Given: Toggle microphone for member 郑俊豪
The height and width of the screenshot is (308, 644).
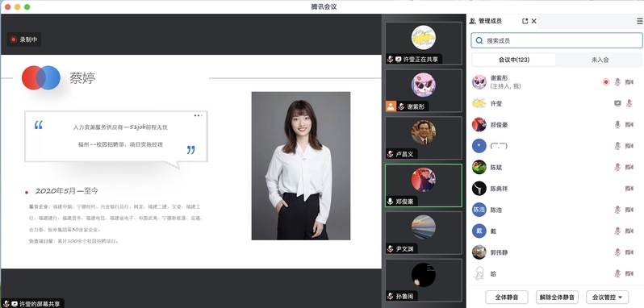Looking at the screenshot, I should (x=617, y=125).
